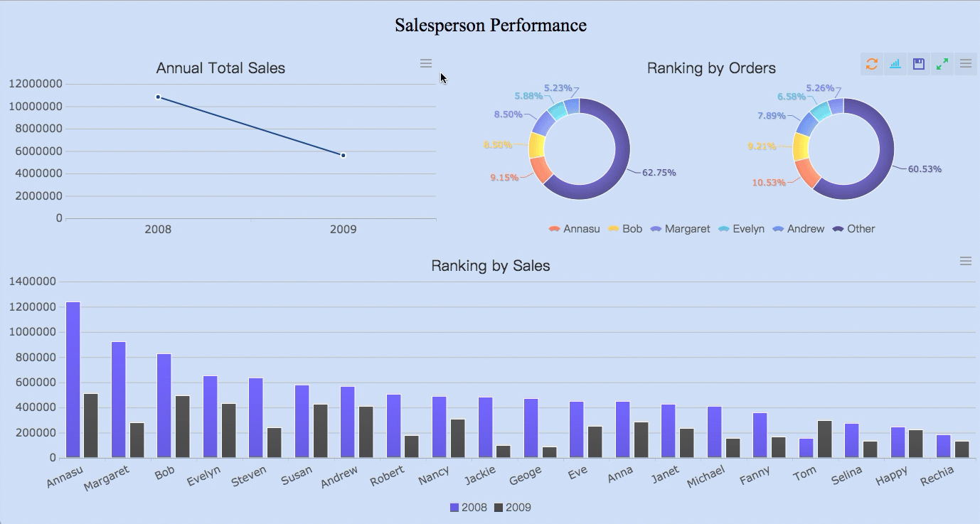
Task: Click the Salesperson Performance title
Action: coord(490,25)
